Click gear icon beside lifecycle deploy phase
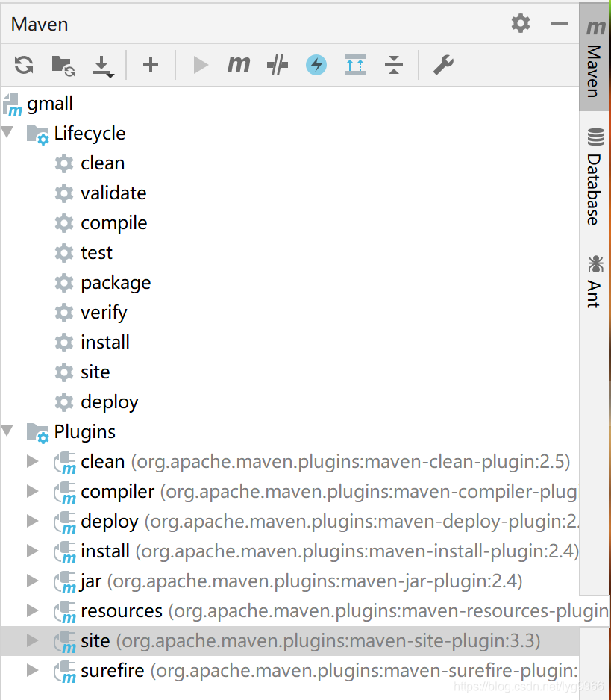 (64, 402)
